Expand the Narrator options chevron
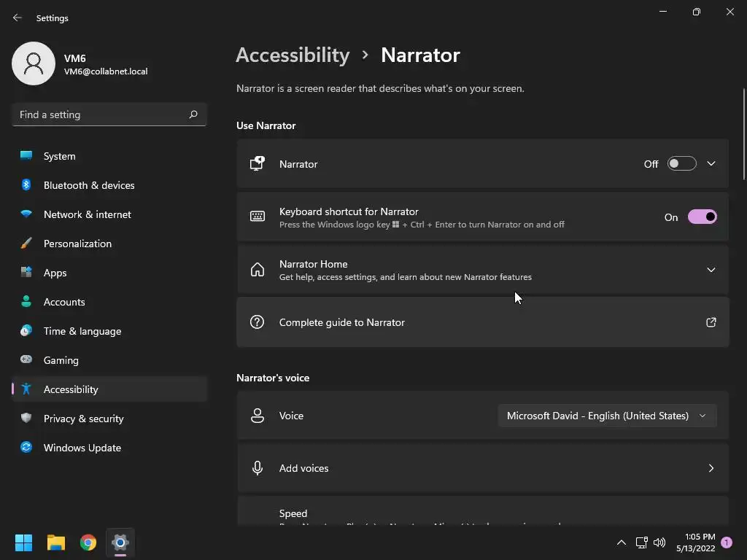This screenshot has height=560, width=747. coord(711,164)
